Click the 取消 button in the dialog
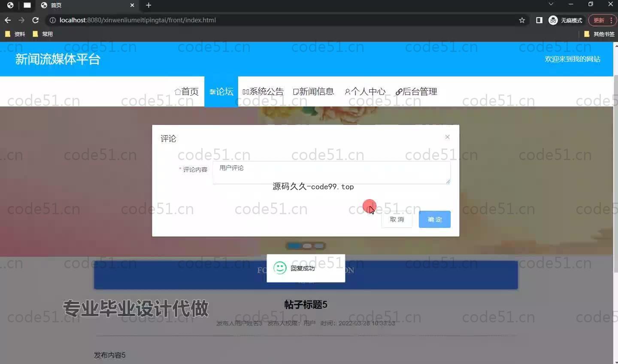Image resolution: width=618 pixels, height=364 pixels. point(397,219)
